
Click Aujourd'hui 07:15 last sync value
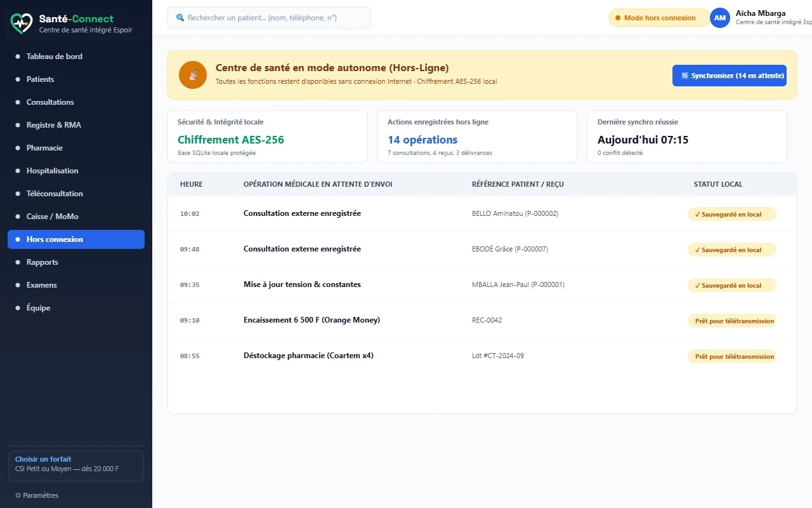[643, 140]
